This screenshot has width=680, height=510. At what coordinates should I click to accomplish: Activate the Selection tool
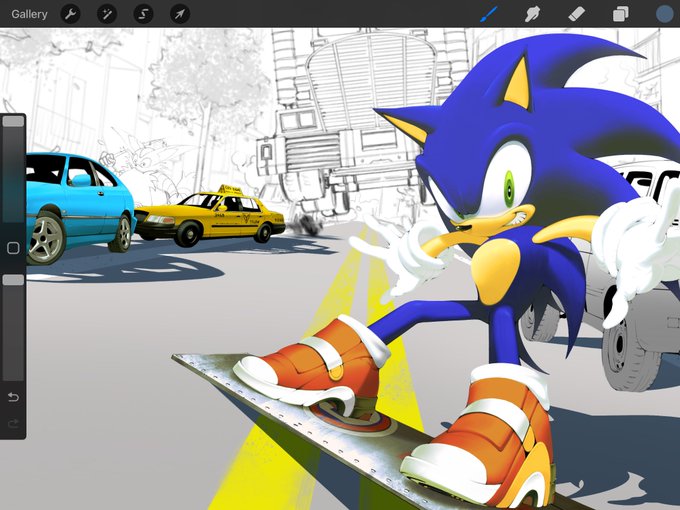point(143,14)
